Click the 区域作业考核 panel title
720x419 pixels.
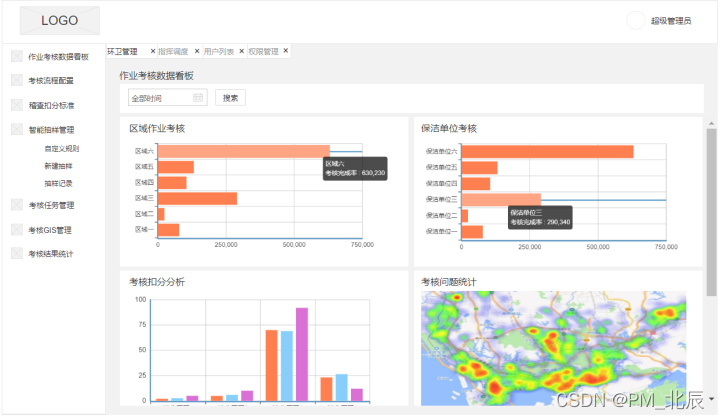click(x=157, y=129)
